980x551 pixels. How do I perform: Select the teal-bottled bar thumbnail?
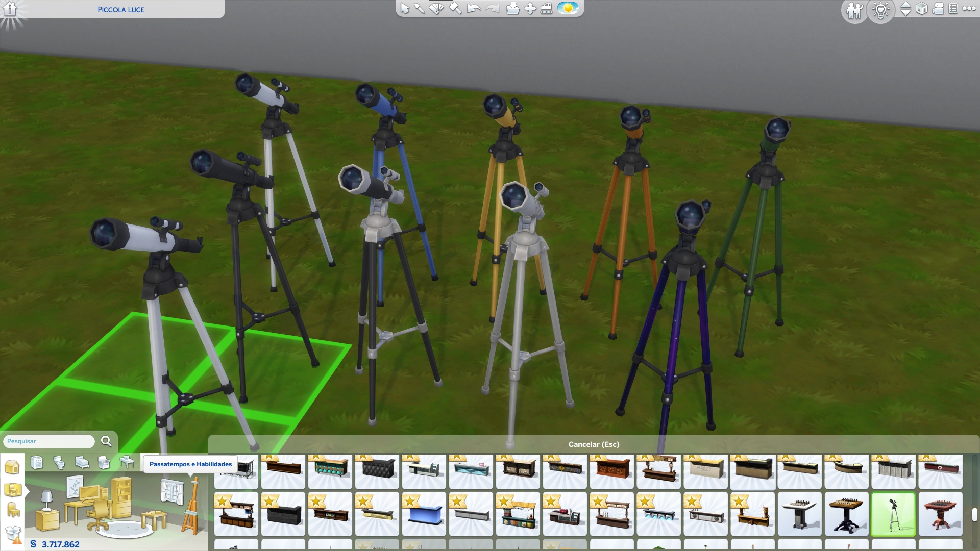pos(330,471)
